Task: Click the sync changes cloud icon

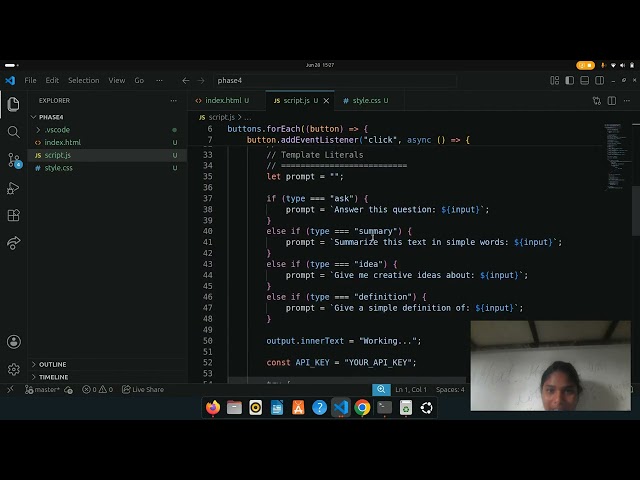Action: pyautogui.click(x=69, y=390)
